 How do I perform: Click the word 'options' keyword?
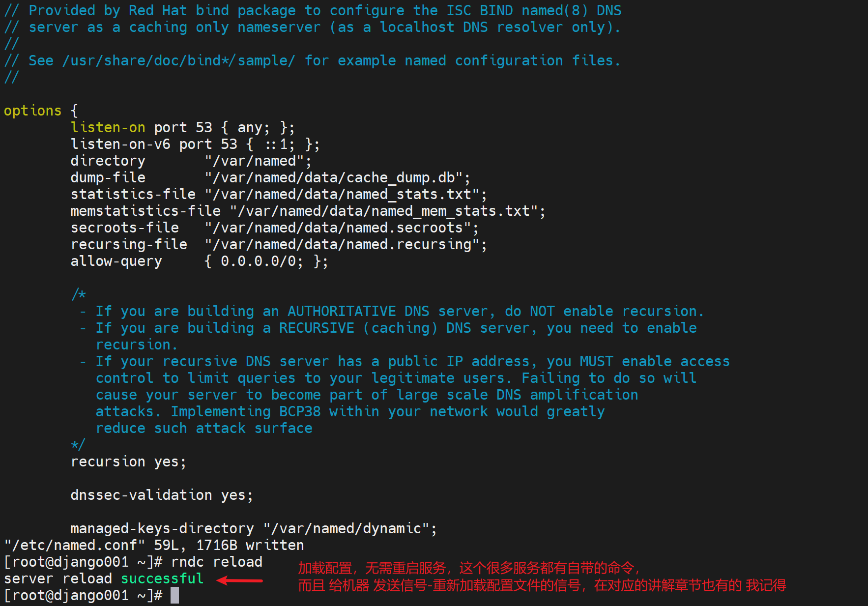coord(32,111)
